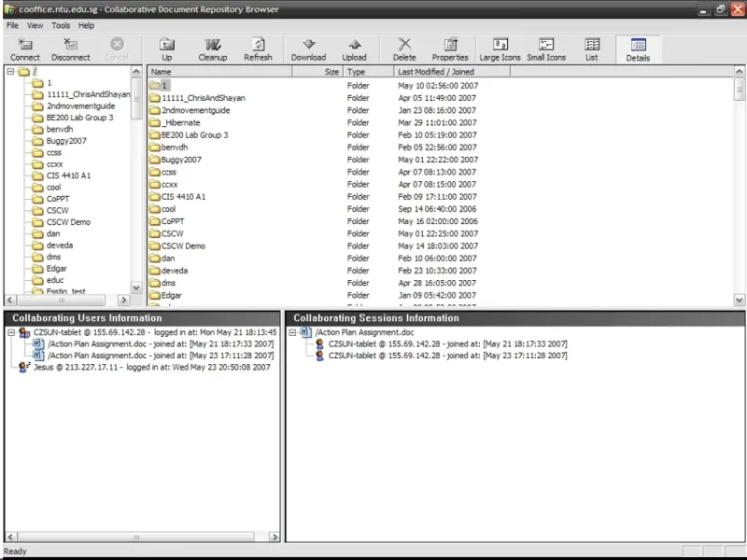The height and width of the screenshot is (560, 747).
Task: Click folder tree scroll up arrow
Action: (136, 72)
